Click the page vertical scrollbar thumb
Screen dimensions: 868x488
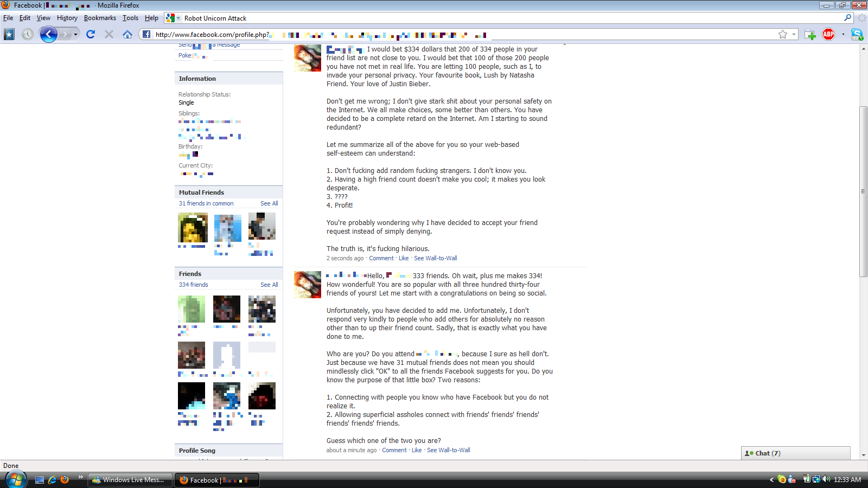(x=864, y=192)
